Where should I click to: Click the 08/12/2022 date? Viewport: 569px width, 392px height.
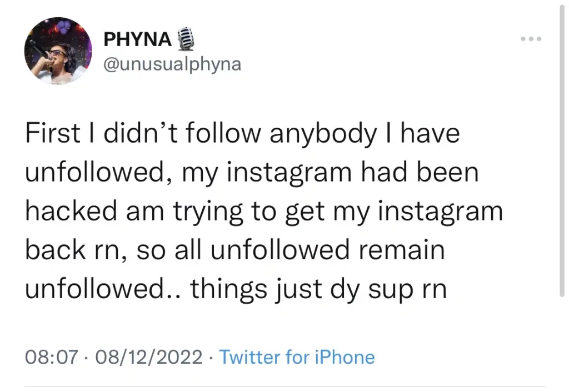pos(149,356)
